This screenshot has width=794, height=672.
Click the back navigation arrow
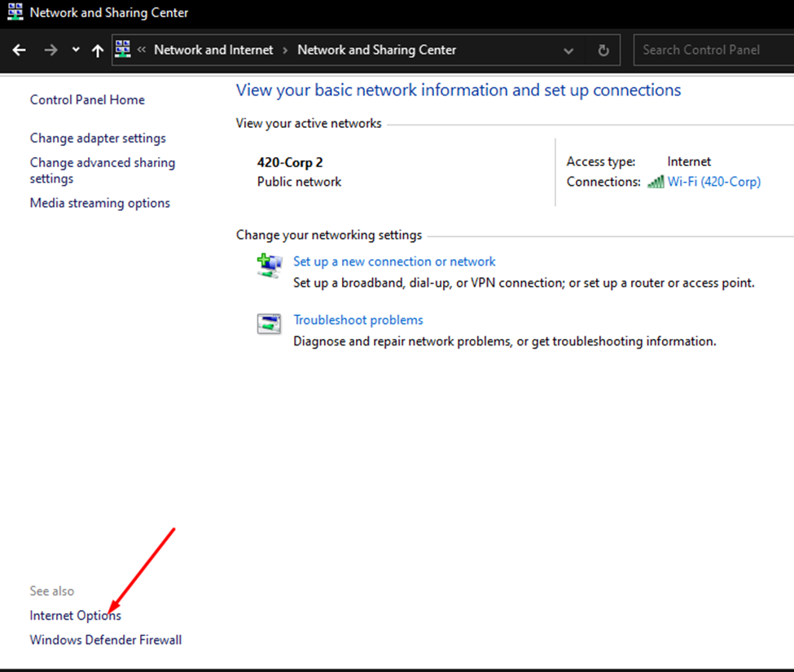tap(19, 50)
